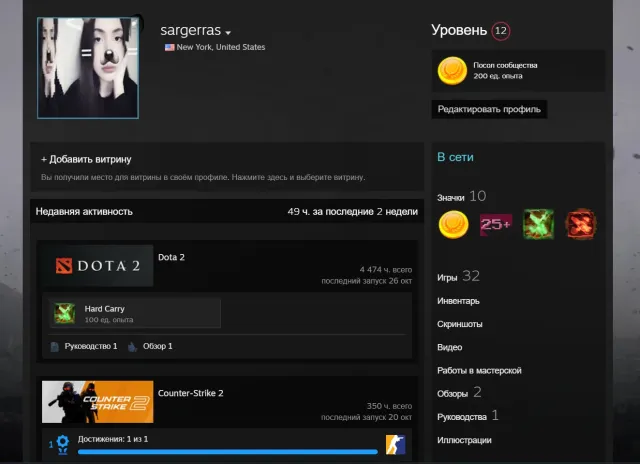Image resolution: width=640 pixels, height=464 pixels.
Task: Open the Посол сообщества gold coin badge
Action: coord(452,71)
